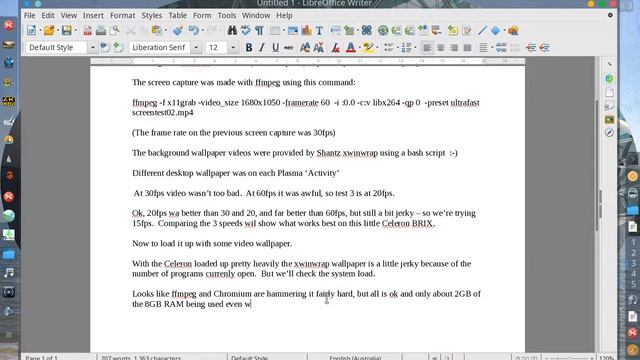Toggle track changes recording icon

tap(467, 30)
